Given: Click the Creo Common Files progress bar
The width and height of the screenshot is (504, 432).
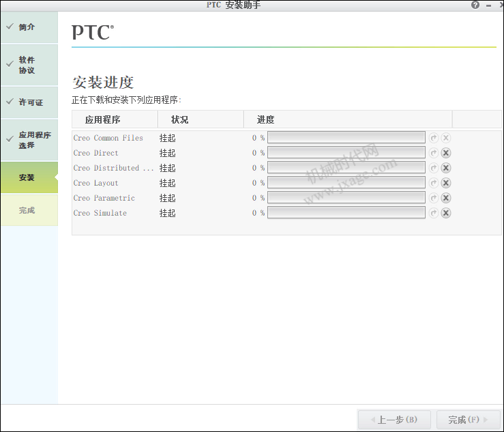Looking at the screenshot, I should [x=346, y=138].
